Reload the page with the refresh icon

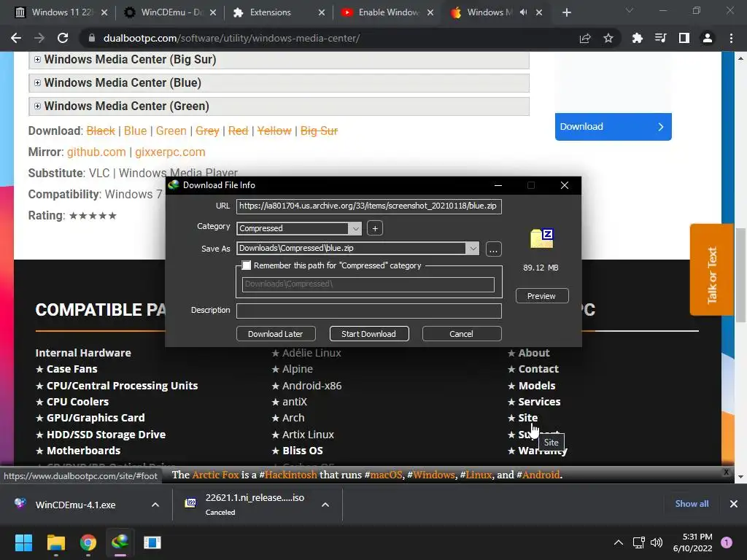click(63, 38)
